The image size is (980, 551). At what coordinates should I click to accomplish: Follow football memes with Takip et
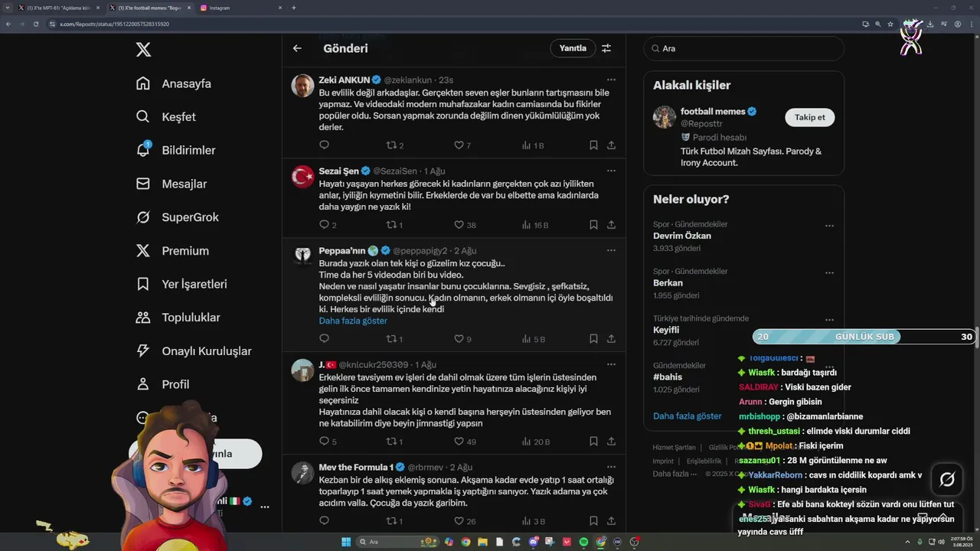point(809,117)
